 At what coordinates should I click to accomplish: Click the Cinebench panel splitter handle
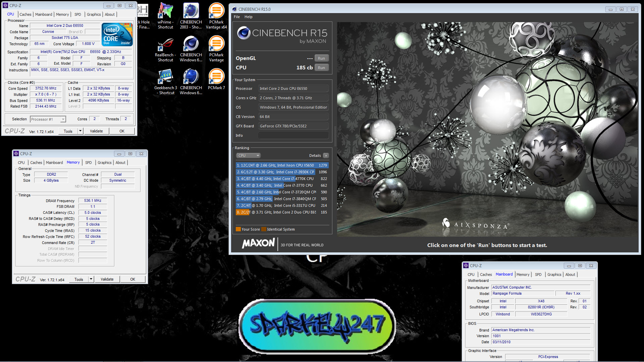point(335,136)
